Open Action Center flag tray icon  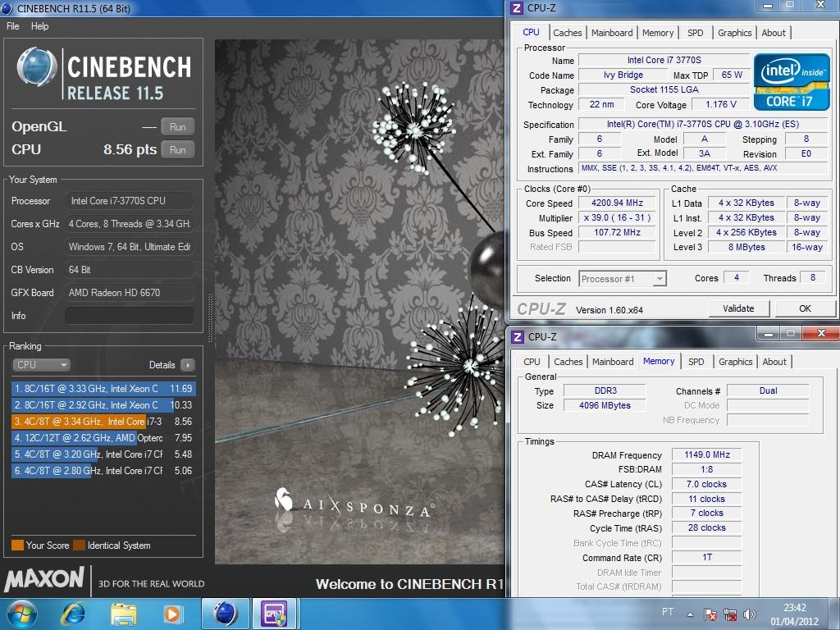point(710,614)
